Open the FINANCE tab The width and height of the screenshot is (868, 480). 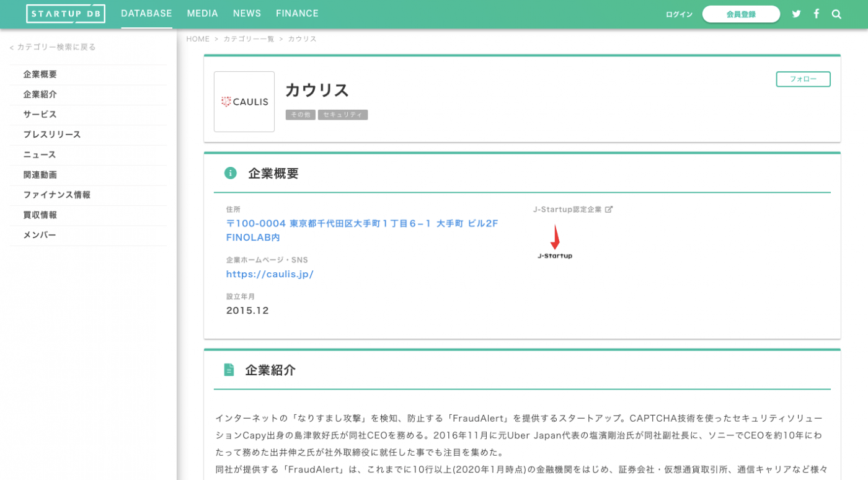[x=298, y=14]
